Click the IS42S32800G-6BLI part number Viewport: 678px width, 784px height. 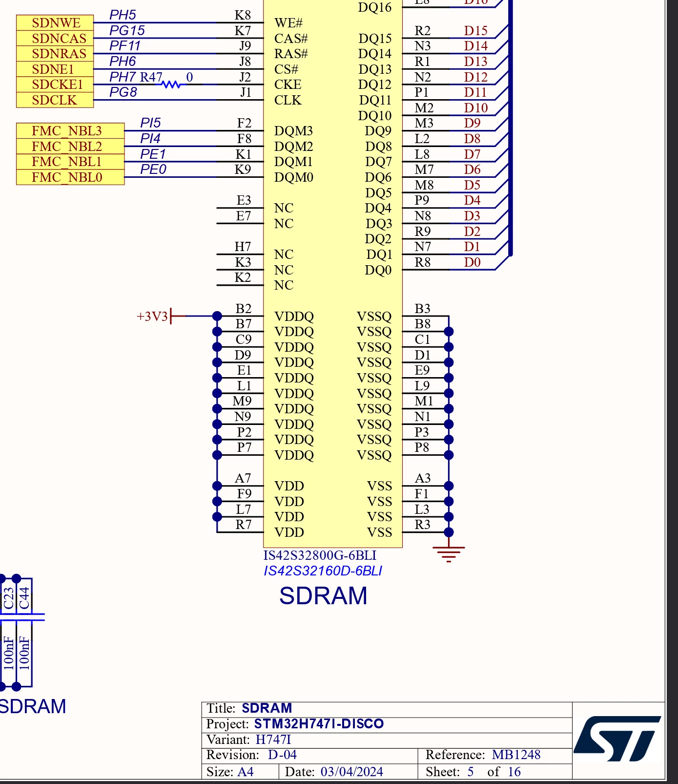pos(320,555)
